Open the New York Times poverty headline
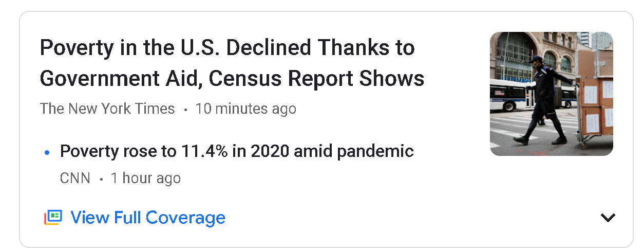 pos(232,63)
